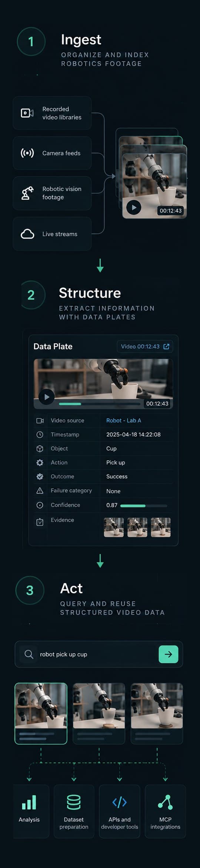Play the Data Plate video
200x868 pixels.
pyautogui.click(x=47, y=397)
